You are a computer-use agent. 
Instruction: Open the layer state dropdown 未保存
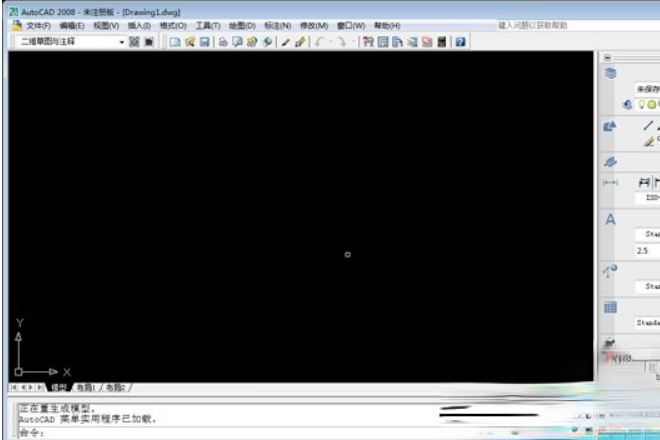pyautogui.click(x=647, y=89)
